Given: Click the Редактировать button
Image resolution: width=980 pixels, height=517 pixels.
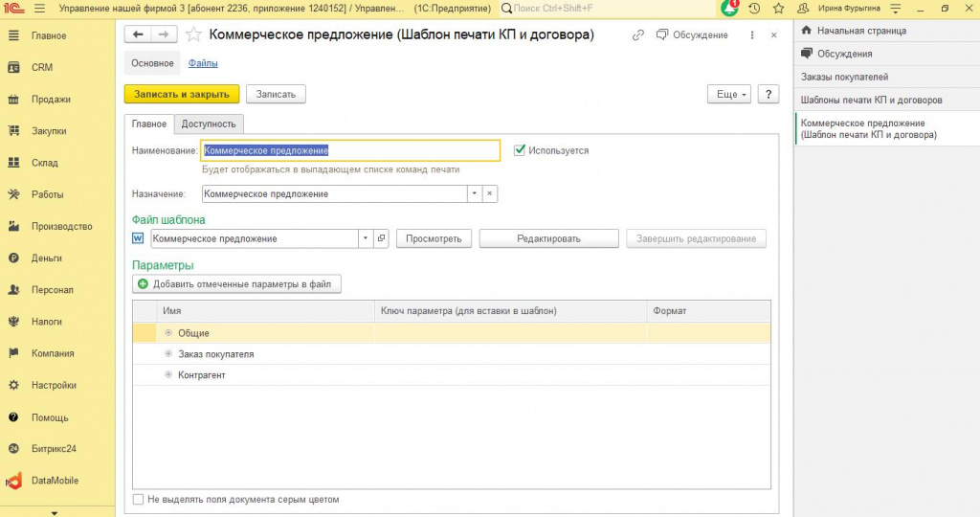Looking at the screenshot, I should coord(548,238).
